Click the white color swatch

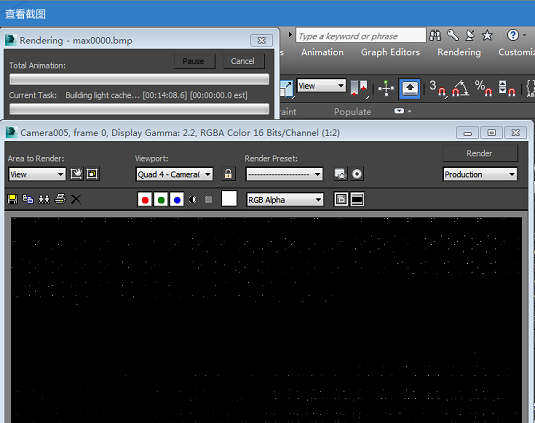(x=229, y=199)
